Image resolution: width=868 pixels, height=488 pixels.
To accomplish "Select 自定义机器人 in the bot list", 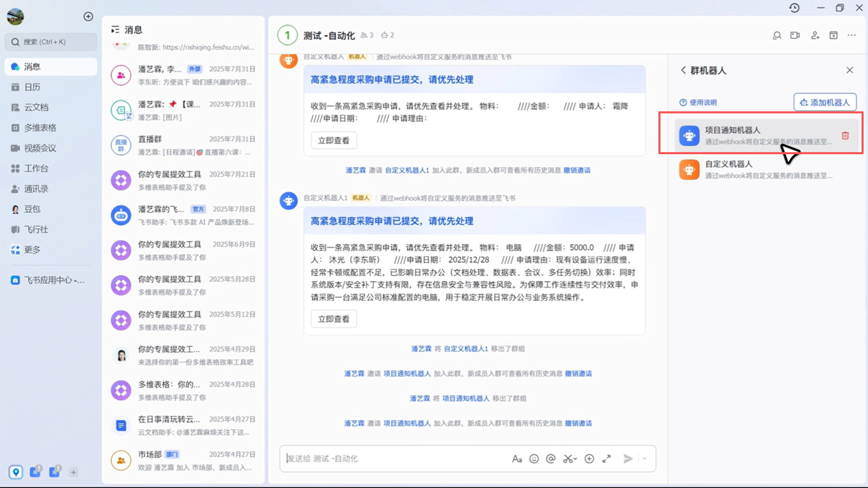I will [767, 169].
